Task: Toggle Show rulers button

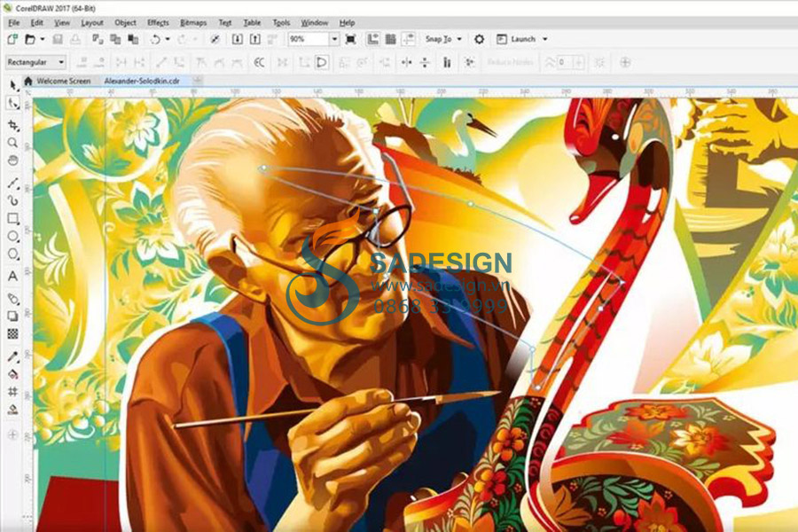Action: (373, 39)
